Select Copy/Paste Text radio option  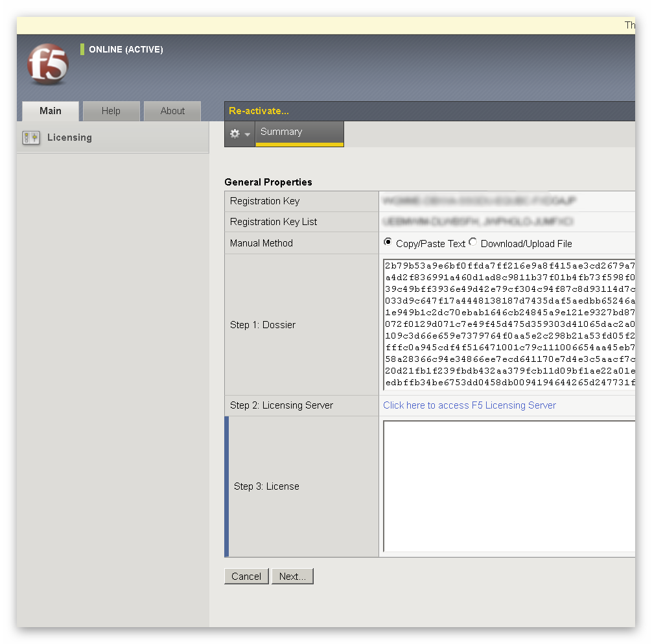coord(388,242)
